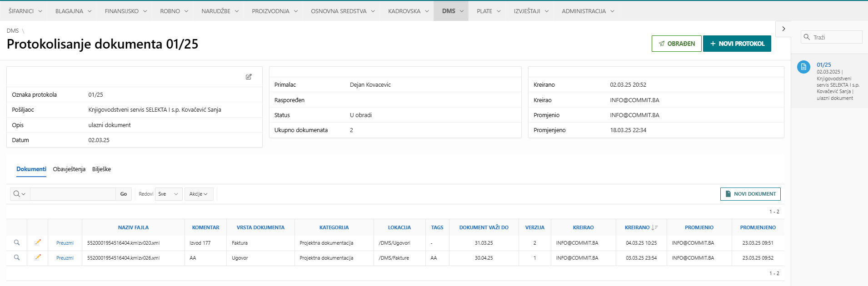Open the NARUDŽBE menu
The height and width of the screenshot is (286, 868).
220,11
